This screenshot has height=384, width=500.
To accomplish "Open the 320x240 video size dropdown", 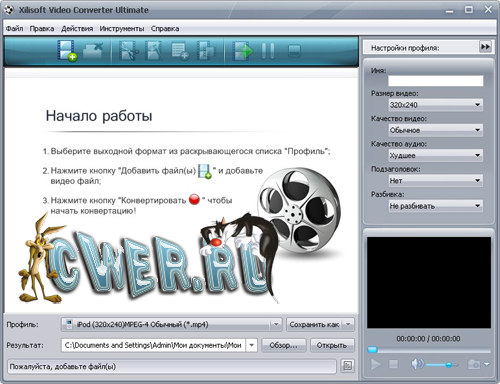I will click(436, 105).
